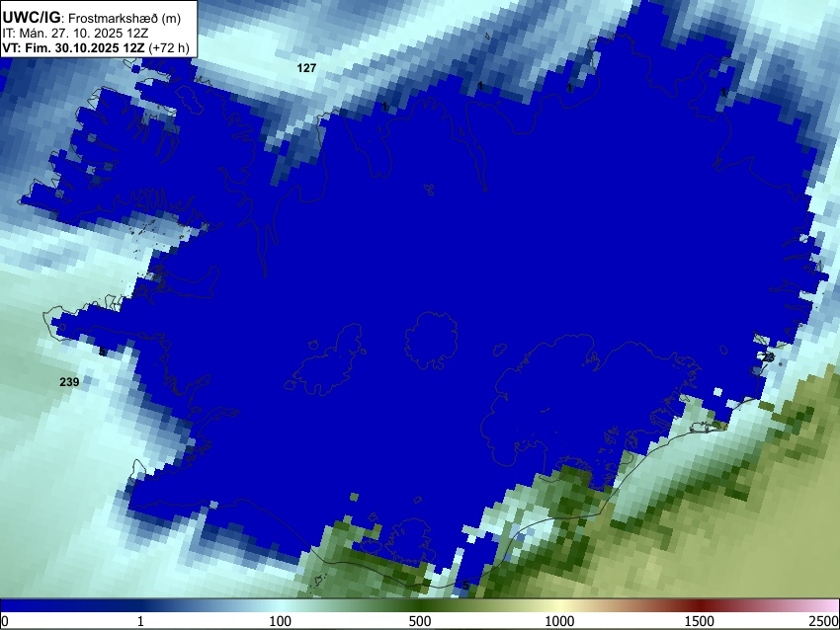Pick the dark green section of the colour scale
Viewport: 840px width, 630px height.
tap(420, 605)
